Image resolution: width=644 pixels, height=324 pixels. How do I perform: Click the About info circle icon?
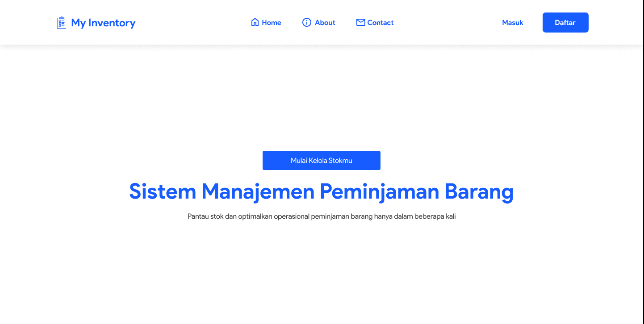click(x=307, y=22)
